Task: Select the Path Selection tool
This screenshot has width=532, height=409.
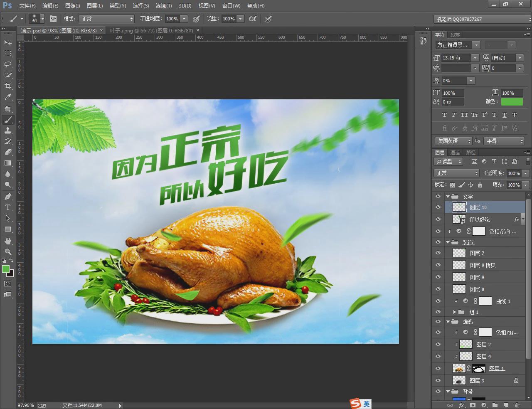Action: 8,218
